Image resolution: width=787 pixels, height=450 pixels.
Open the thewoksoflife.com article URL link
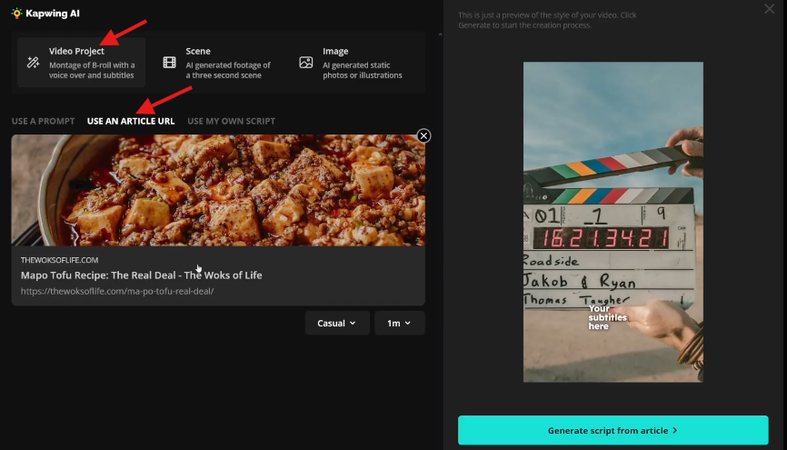(x=117, y=291)
